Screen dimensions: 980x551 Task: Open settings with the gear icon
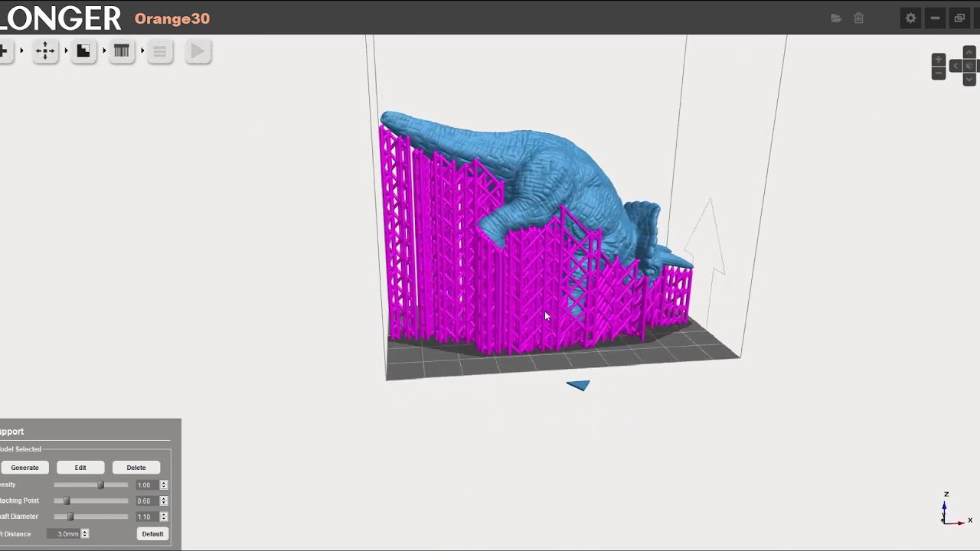(x=910, y=18)
